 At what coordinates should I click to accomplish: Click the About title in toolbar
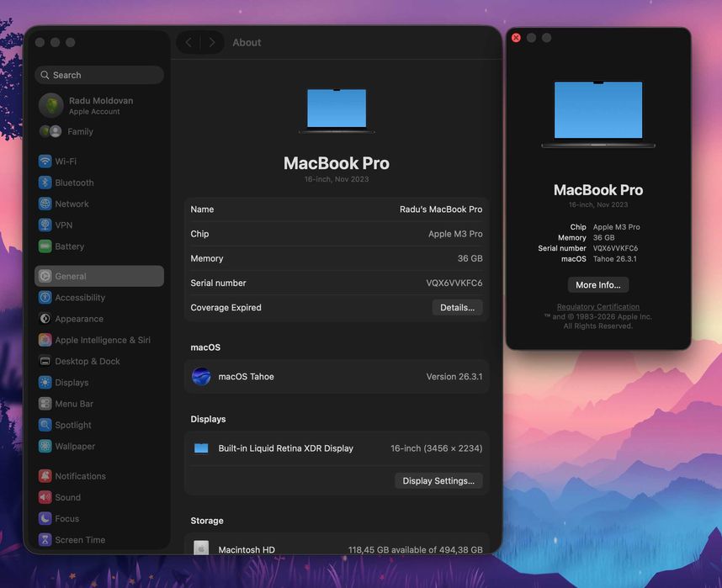click(x=247, y=42)
